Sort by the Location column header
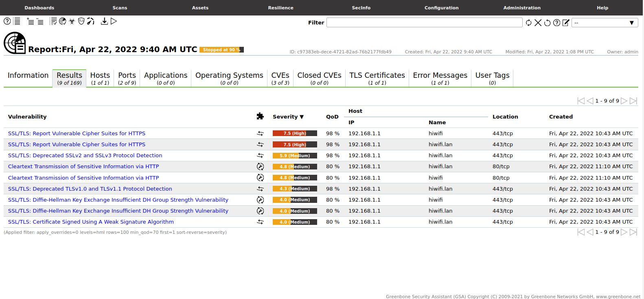Screen dimensions: 644x299 pyautogui.click(x=505, y=117)
